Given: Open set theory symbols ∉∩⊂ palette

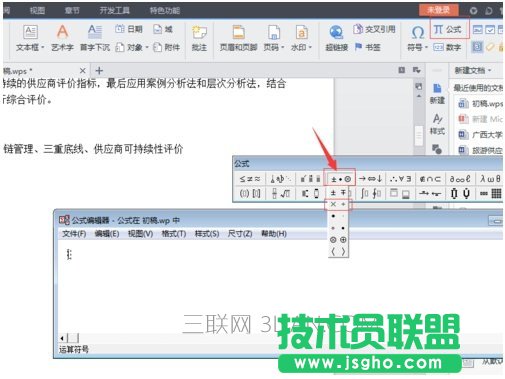Looking at the screenshot, I should pyautogui.click(x=430, y=179).
